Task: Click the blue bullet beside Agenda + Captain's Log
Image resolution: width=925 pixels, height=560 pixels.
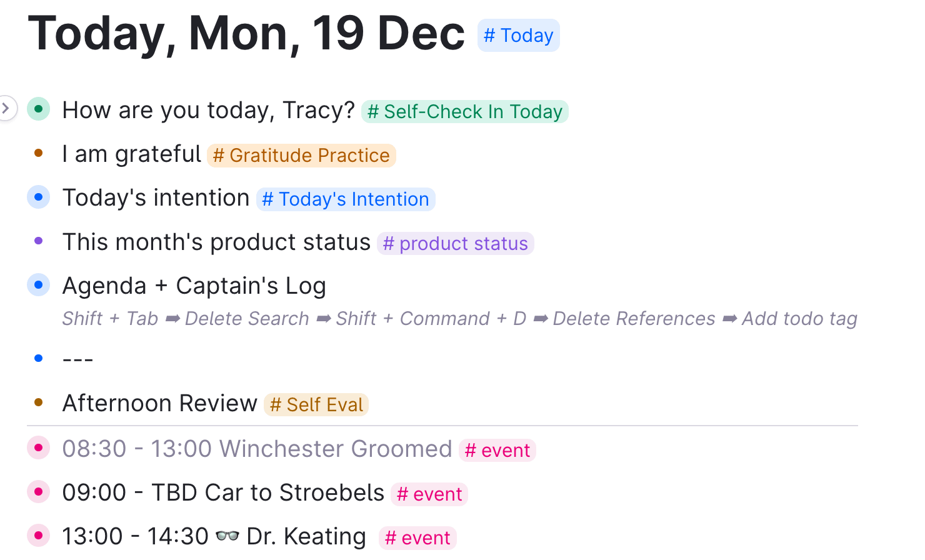Action: (39, 285)
